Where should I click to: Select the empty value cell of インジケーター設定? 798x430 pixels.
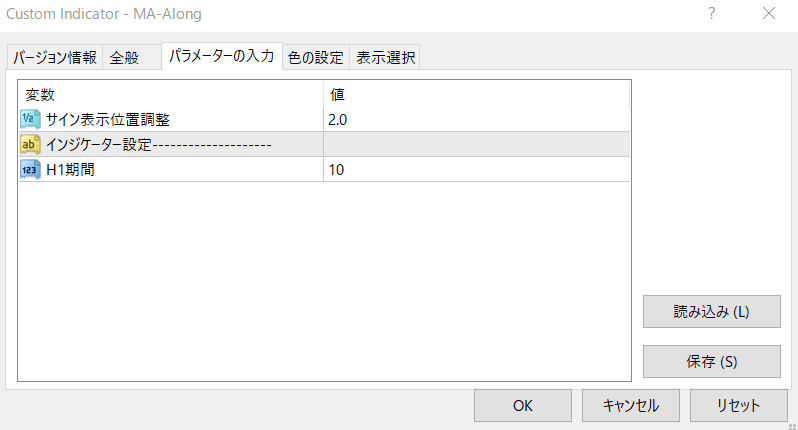click(x=476, y=145)
